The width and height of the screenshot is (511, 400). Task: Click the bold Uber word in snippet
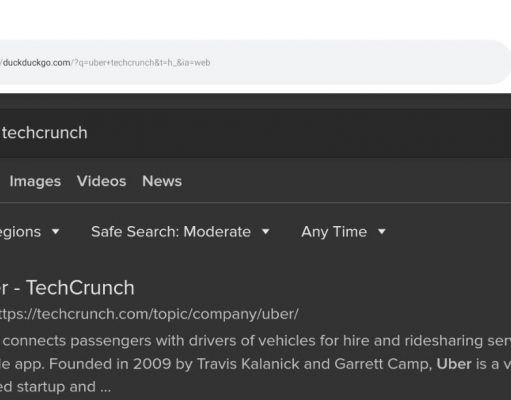(x=454, y=364)
